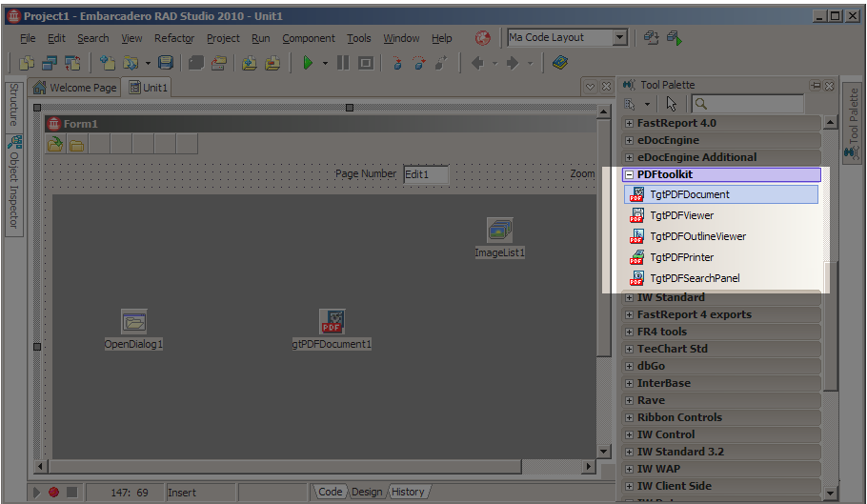
Task: Expand the eDocEngine category
Action: (x=629, y=140)
